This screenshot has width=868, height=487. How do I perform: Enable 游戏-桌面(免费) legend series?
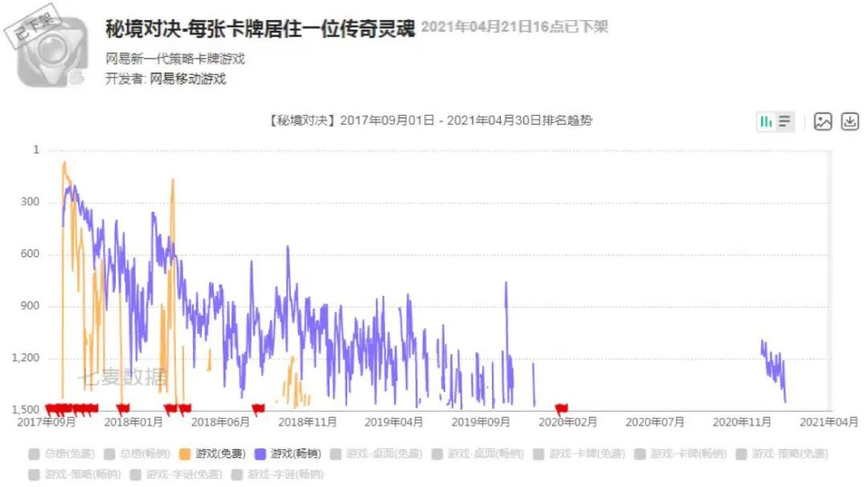coord(376,454)
